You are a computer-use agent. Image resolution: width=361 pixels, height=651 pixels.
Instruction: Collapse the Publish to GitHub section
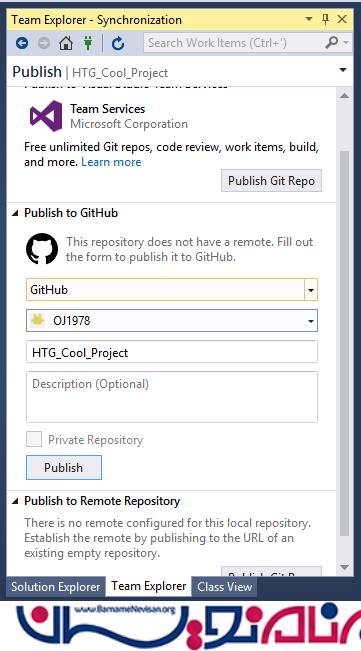[15, 213]
